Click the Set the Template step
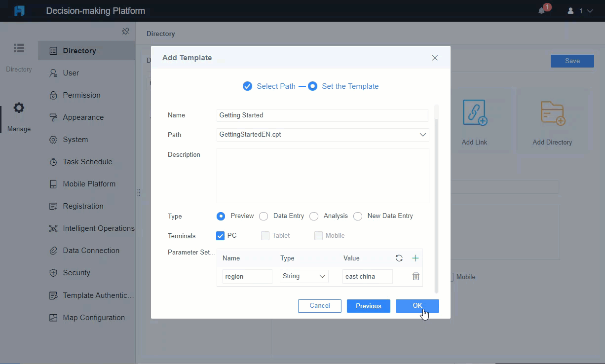 click(343, 86)
